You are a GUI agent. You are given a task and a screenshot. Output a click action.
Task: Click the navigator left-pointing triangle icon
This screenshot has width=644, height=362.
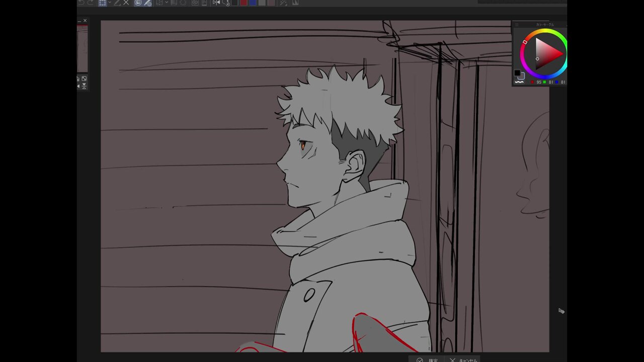click(78, 86)
